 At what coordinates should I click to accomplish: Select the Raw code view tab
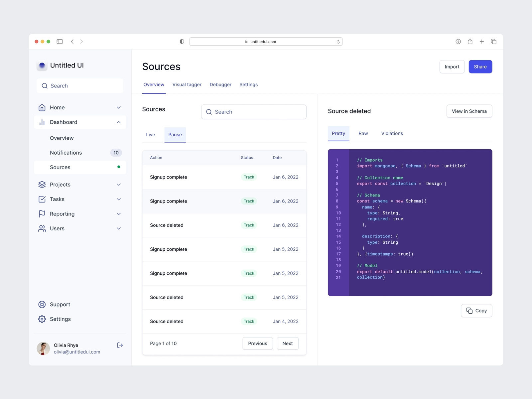(363, 133)
